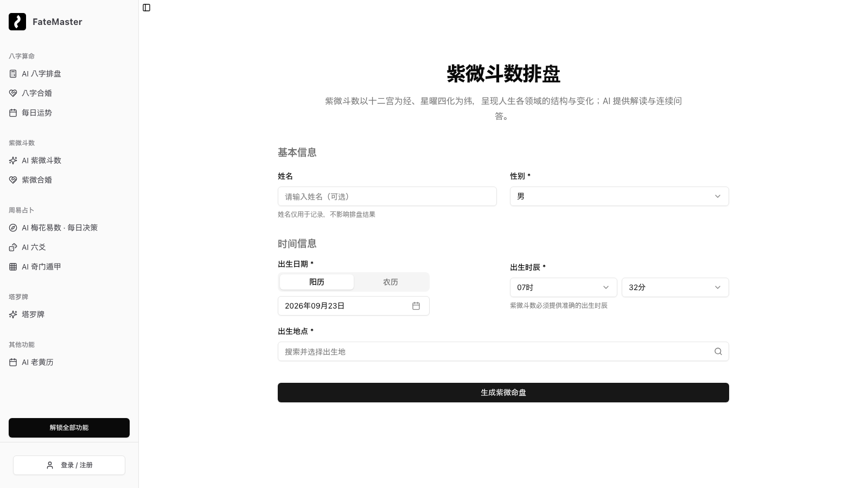Click the 每日运势 calendar icon
The width and height of the screenshot is (868, 488).
[x=13, y=113]
